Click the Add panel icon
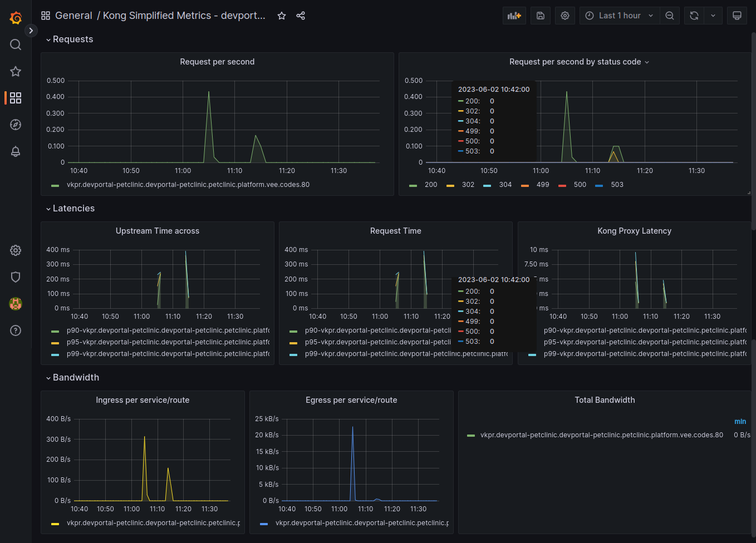The image size is (756, 543). click(x=514, y=16)
